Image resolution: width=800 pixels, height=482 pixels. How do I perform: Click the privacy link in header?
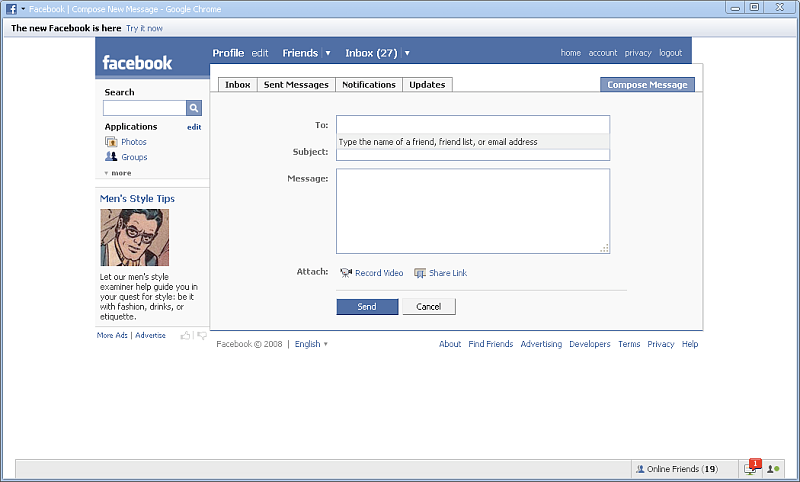pyautogui.click(x=638, y=53)
